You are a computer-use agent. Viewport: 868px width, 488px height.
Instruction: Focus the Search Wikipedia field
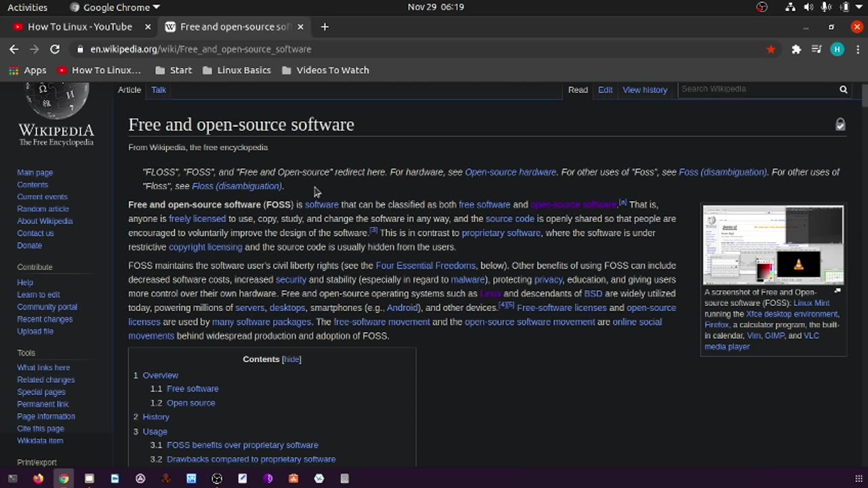point(757,89)
